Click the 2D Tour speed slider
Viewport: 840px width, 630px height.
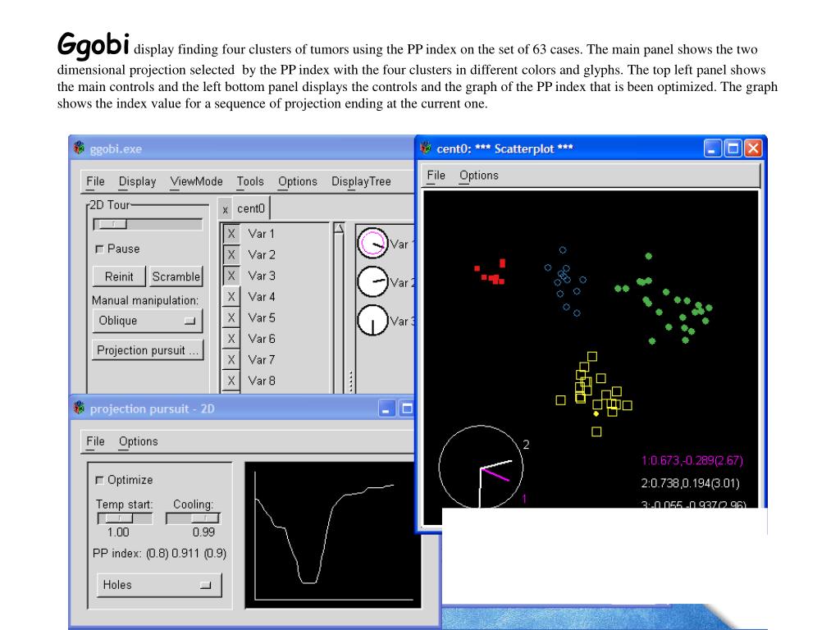click(148, 225)
